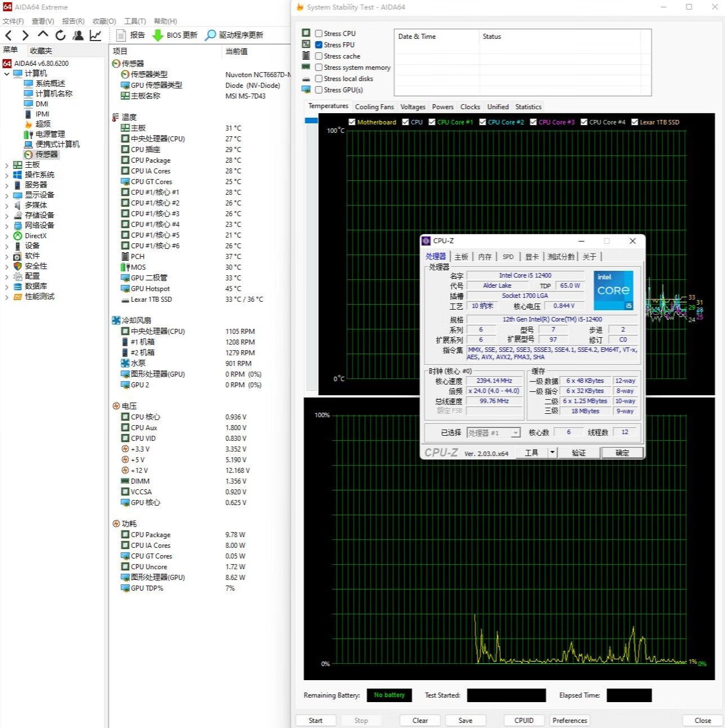Select 电源管理 tree item
Image resolution: width=725 pixels, height=728 pixels.
point(44,134)
